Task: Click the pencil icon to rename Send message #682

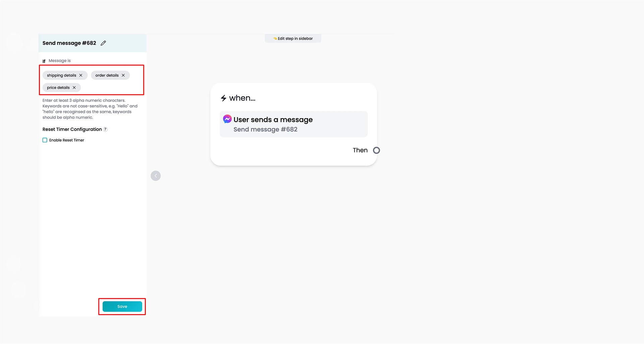Action: pos(103,43)
